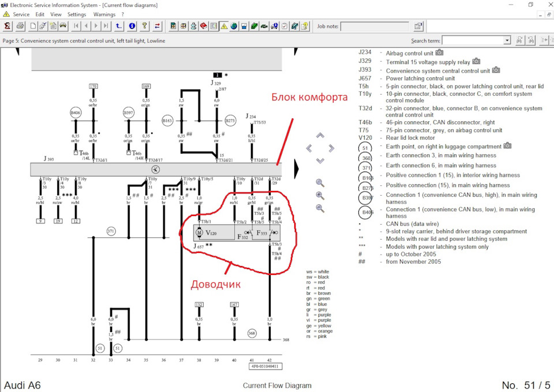Click the grey car vehicle icon

click(63, 26)
